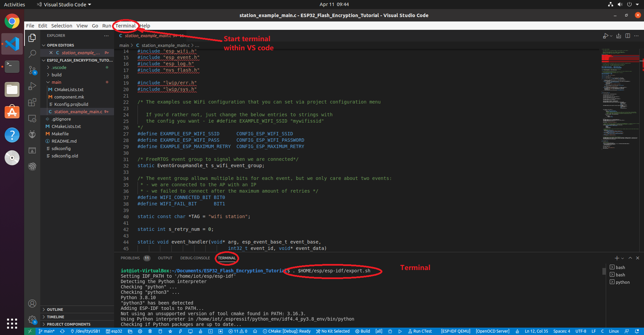The height and width of the screenshot is (335, 644).
Task: Open the Extensions view
Action: [32, 102]
